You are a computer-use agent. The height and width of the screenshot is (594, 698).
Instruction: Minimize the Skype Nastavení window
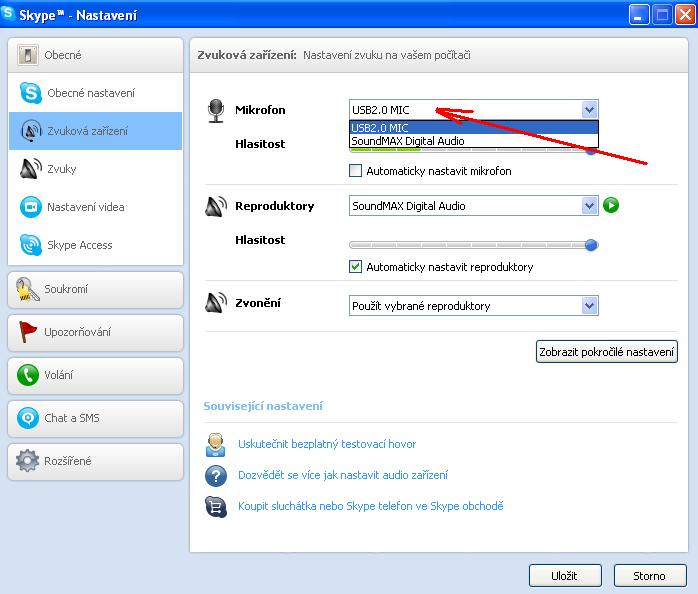point(639,15)
